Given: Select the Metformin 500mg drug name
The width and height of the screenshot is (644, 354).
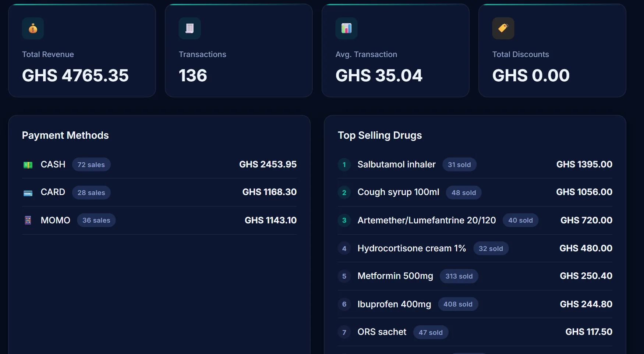Looking at the screenshot, I should coord(395,276).
